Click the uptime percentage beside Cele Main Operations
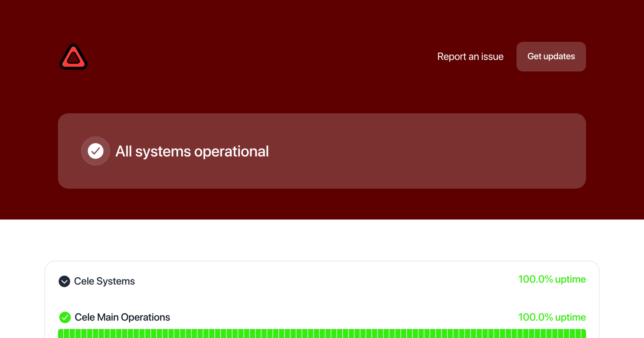 pos(552,317)
